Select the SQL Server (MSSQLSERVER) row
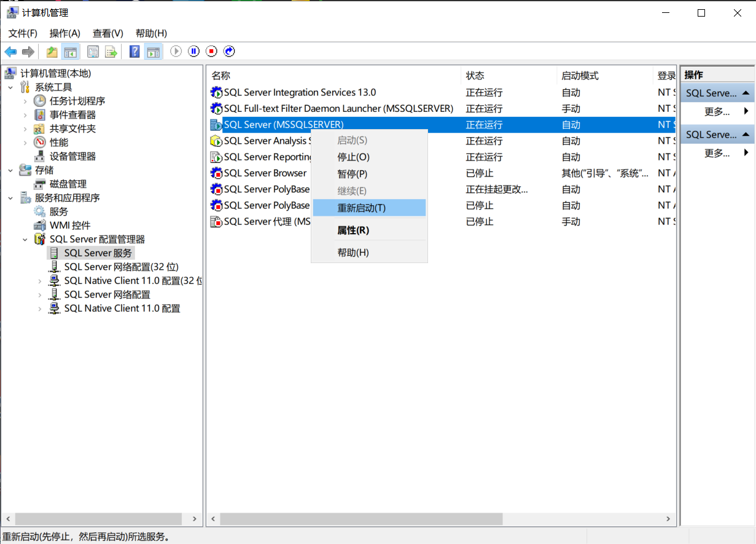Image resolution: width=756 pixels, height=544 pixels. [x=442, y=125]
